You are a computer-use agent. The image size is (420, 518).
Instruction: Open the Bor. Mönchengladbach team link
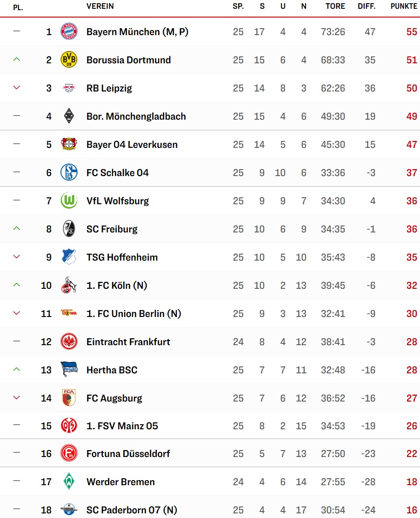point(136,116)
